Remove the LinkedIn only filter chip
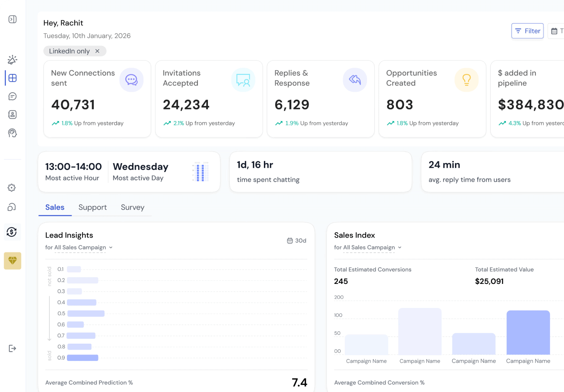Image resolution: width=564 pixels, height=392 pixels. click(97, 50)
